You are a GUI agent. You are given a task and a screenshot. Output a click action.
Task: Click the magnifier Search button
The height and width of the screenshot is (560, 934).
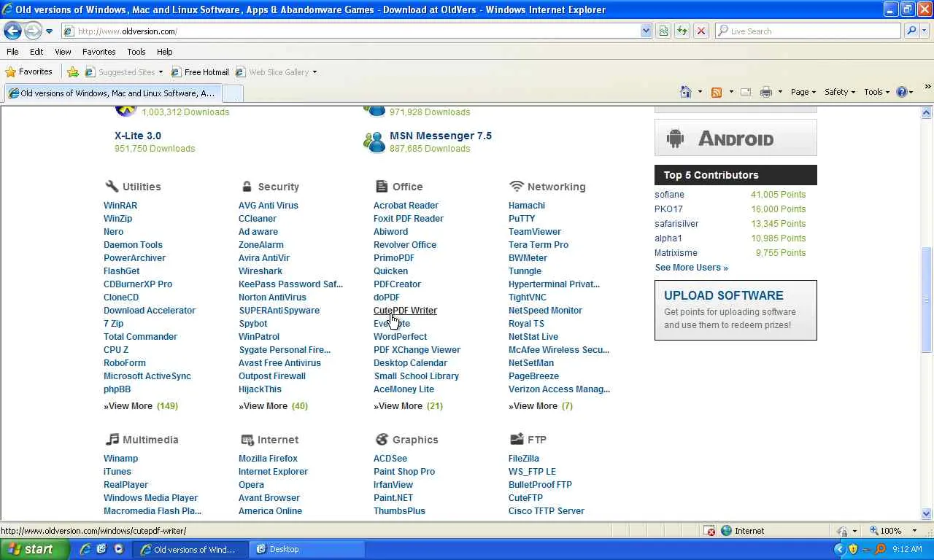(x=911, y=31)
